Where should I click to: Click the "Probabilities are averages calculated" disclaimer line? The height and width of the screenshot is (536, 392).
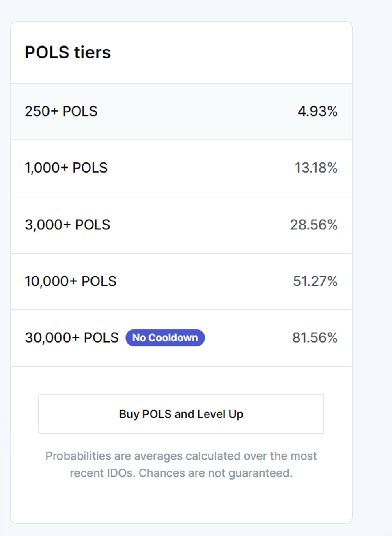(181, 456)
